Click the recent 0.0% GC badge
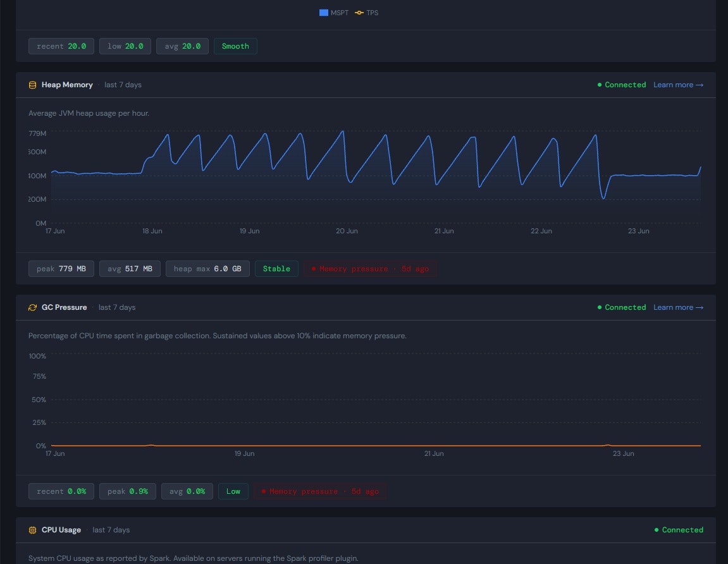The width and height of the screenshot is (728, 564). 61,491
